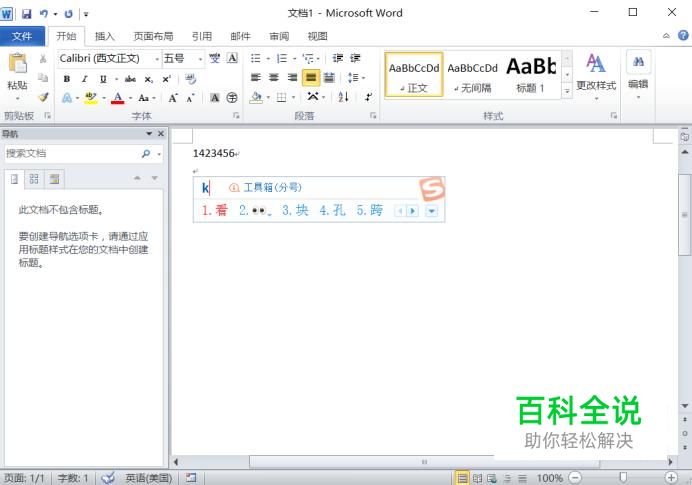
Task: Click the 工具箱(分号) toolbox link
Action: click(x=272, y=188)
